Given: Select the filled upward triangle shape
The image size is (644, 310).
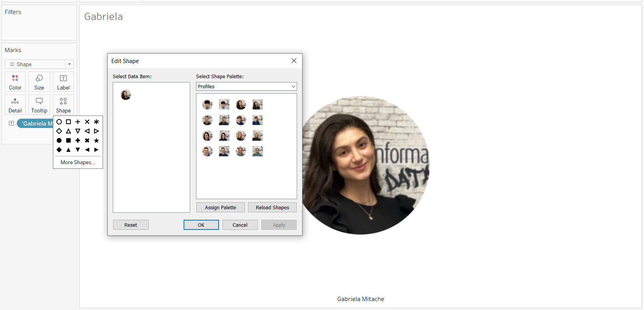Looking at the screenshot, I should click(68, 150).
